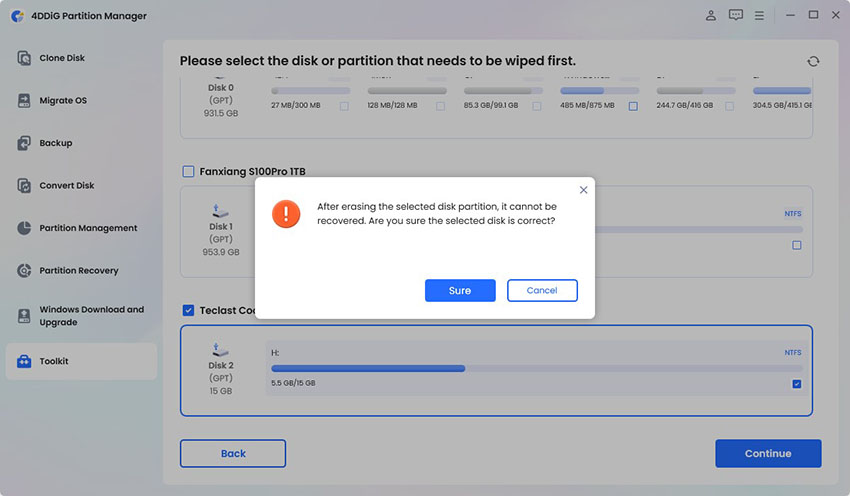This screenshot has height=496, width=850.
Task: Click the Back button
Action: click(x=233, y=453)
